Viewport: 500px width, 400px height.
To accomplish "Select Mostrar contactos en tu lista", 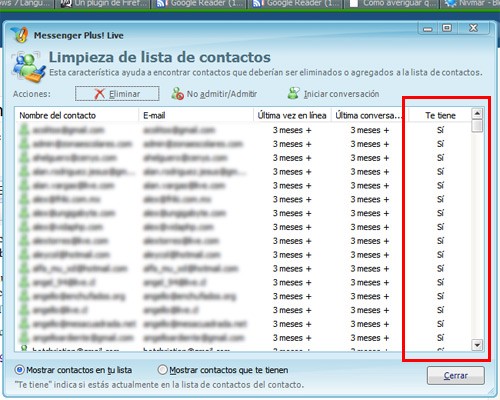I will tap(73, 370).
